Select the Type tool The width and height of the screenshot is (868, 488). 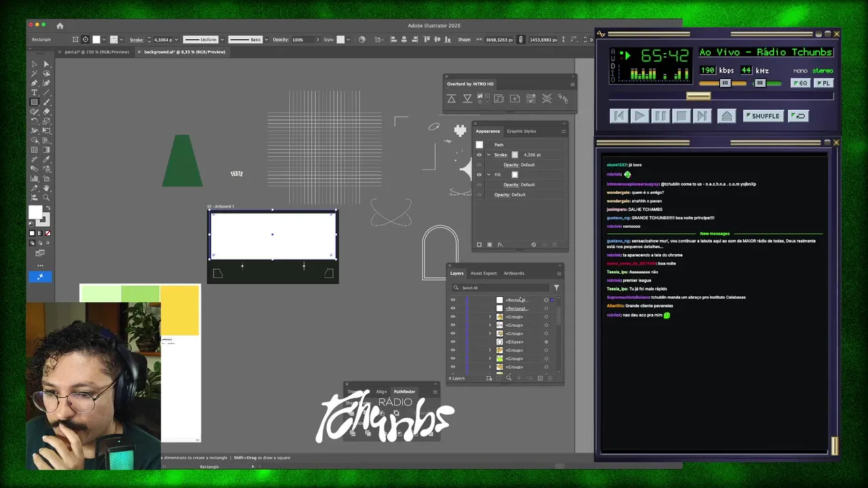34,92
